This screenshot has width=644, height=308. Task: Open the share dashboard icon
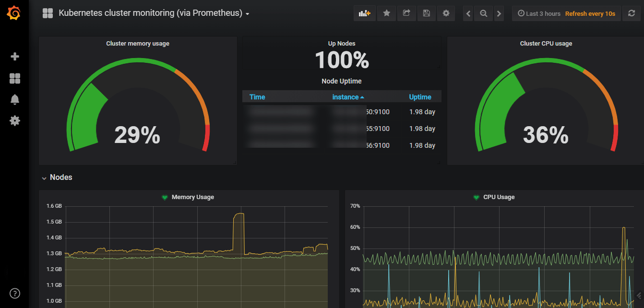click(406, 13)
